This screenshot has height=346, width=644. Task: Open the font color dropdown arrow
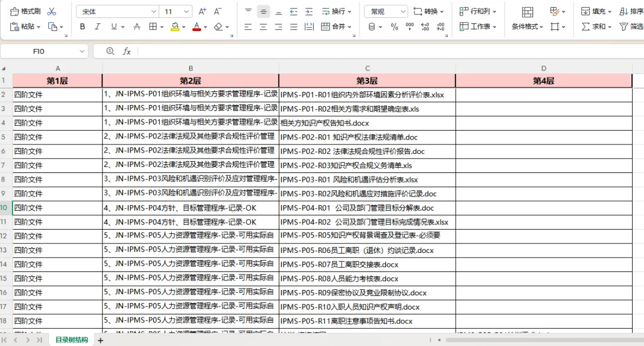pos(205,27)
